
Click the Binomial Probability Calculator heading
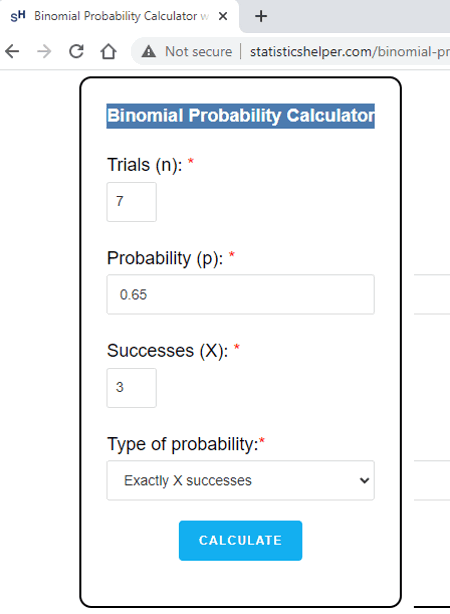click(x=240, y=116)
